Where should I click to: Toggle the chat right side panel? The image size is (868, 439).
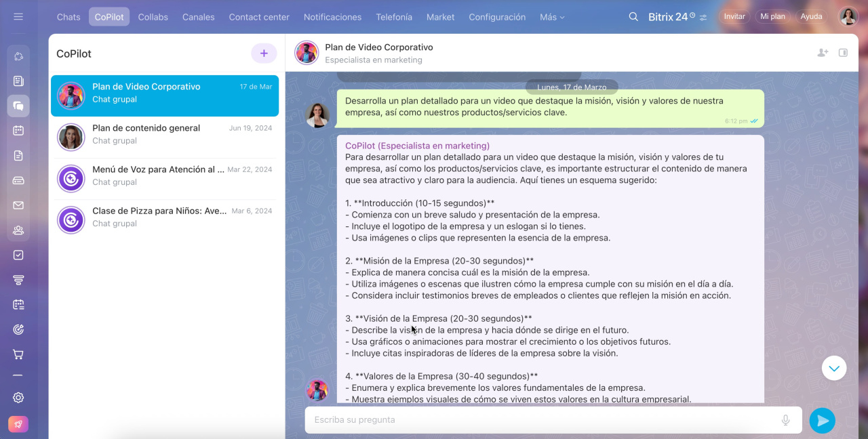[x=843, y=53]
